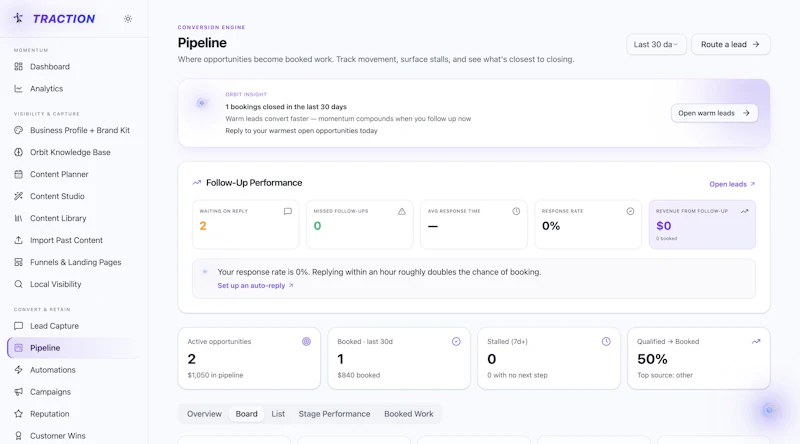Click the Lead Capture chat icon
The width and height of the screenshot is (800, 444).
point(18,326)
